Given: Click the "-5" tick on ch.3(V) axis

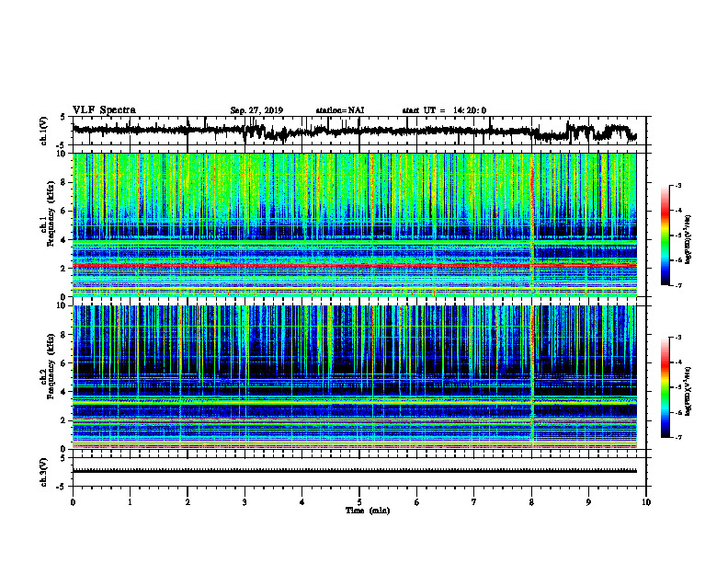Looking at the screenshot, I should 62,487.
